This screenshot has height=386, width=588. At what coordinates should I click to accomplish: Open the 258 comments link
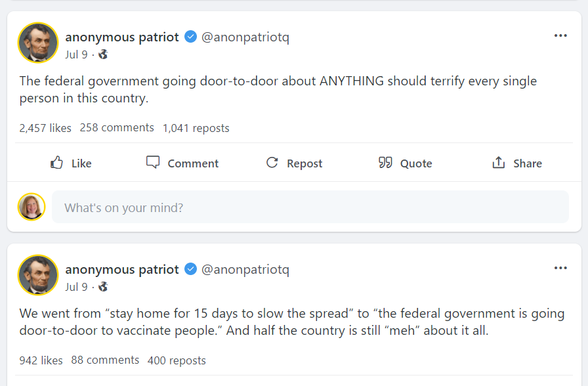coord(117,128)
